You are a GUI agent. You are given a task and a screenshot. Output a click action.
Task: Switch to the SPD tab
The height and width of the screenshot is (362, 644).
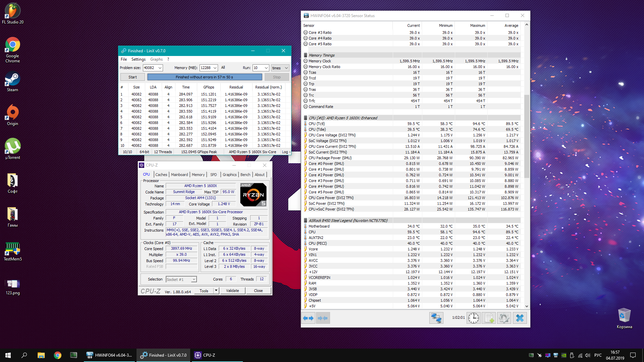tap(213, 175)
